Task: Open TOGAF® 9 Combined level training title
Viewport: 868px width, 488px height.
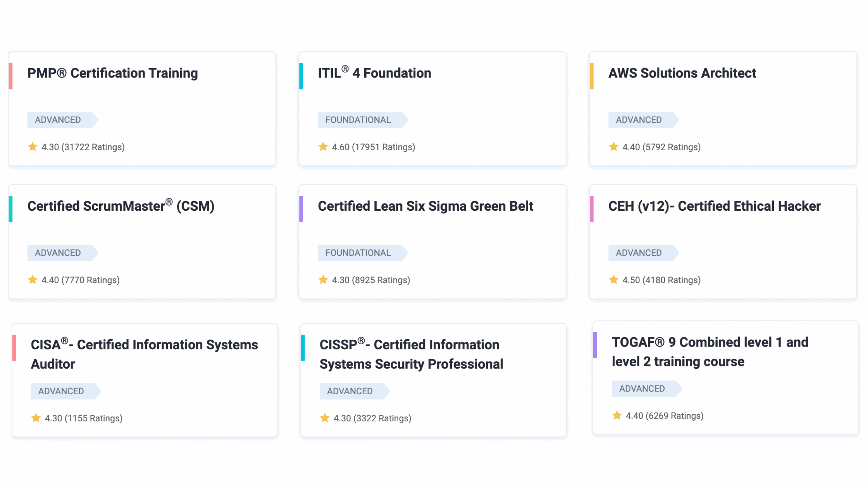Action: click(710, 352)
